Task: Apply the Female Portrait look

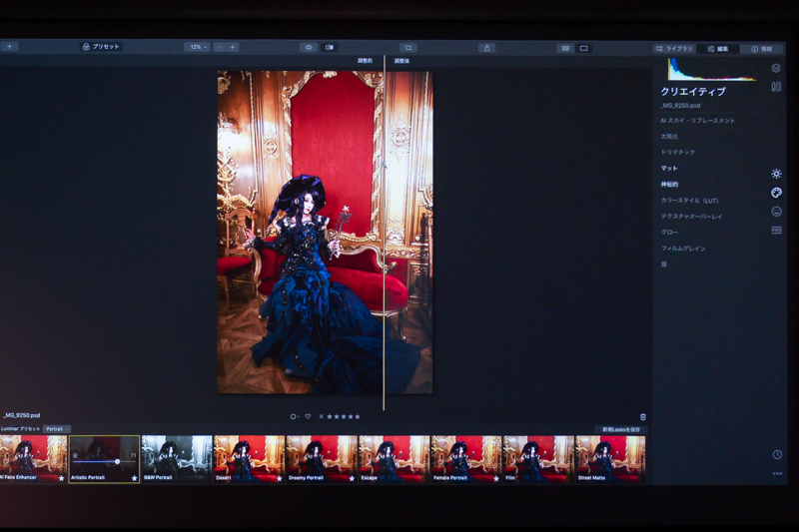Action: coord(465,459)
